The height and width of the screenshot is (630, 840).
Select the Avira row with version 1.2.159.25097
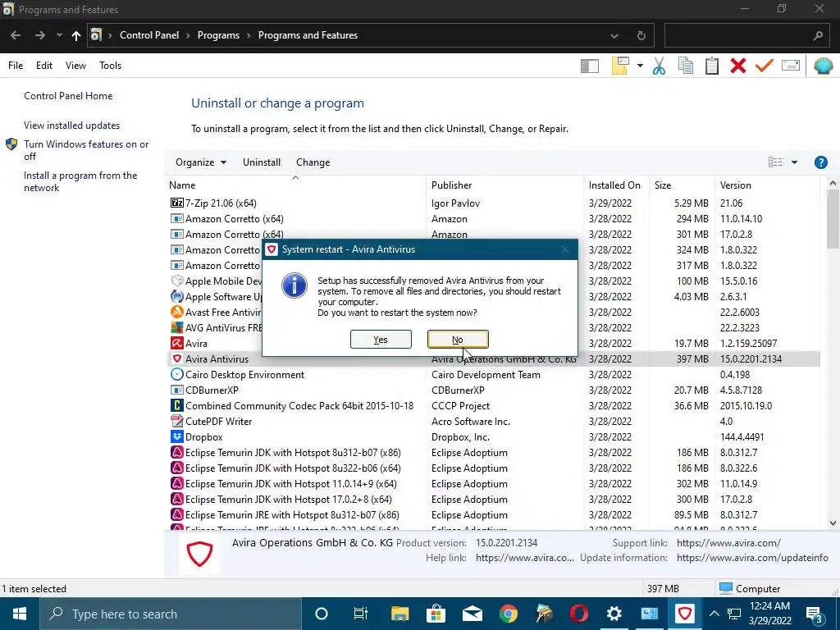pyautogui.click(x=493, y=344)
